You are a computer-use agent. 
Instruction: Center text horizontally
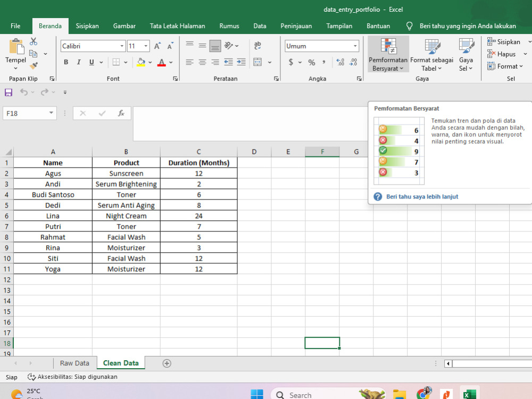[x=202, y=62]
